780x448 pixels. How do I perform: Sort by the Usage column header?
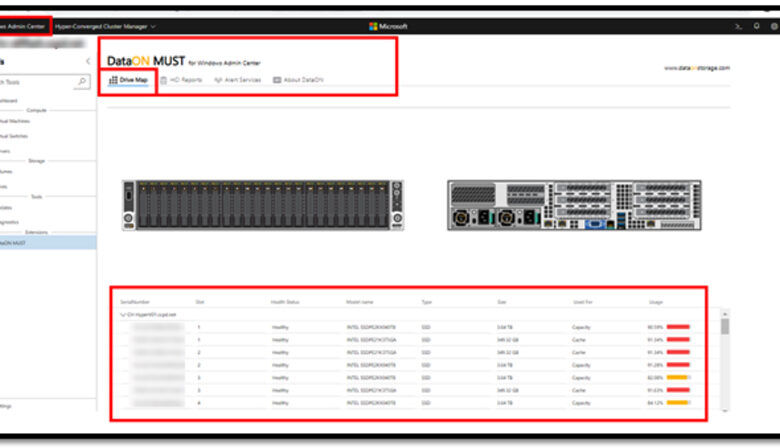[656, 302]
